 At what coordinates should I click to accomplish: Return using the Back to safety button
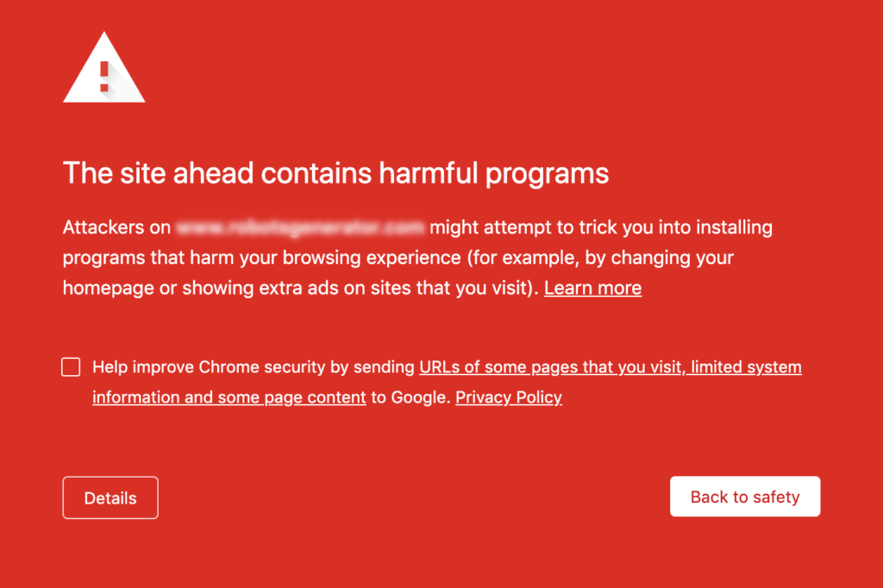coord(745,497)
